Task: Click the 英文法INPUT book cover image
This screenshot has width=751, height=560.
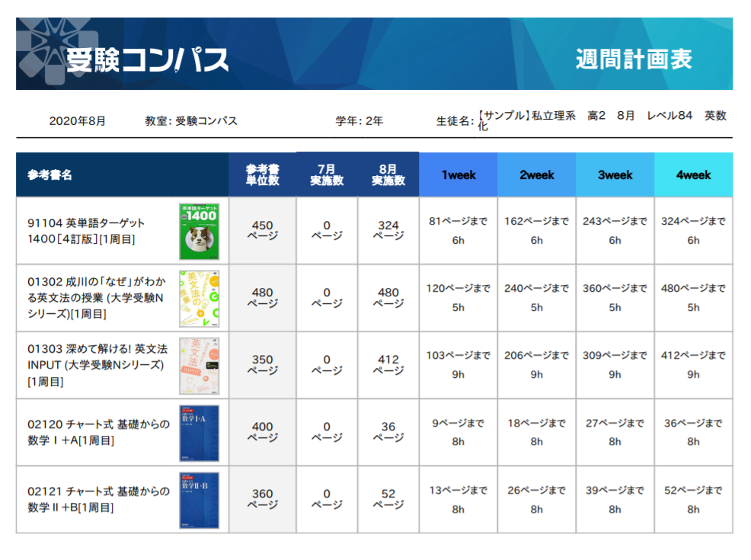Action: click(199, 365)
